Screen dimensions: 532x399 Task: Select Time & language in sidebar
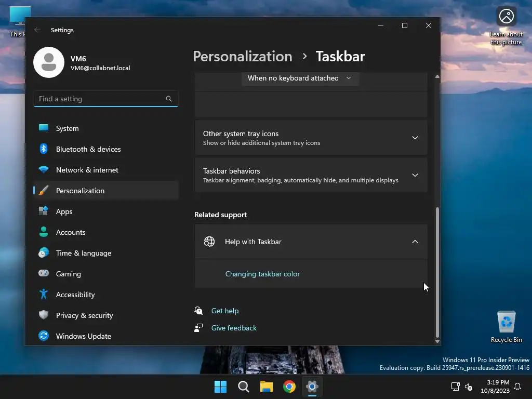pyautogui.click(x=106, y=253)
